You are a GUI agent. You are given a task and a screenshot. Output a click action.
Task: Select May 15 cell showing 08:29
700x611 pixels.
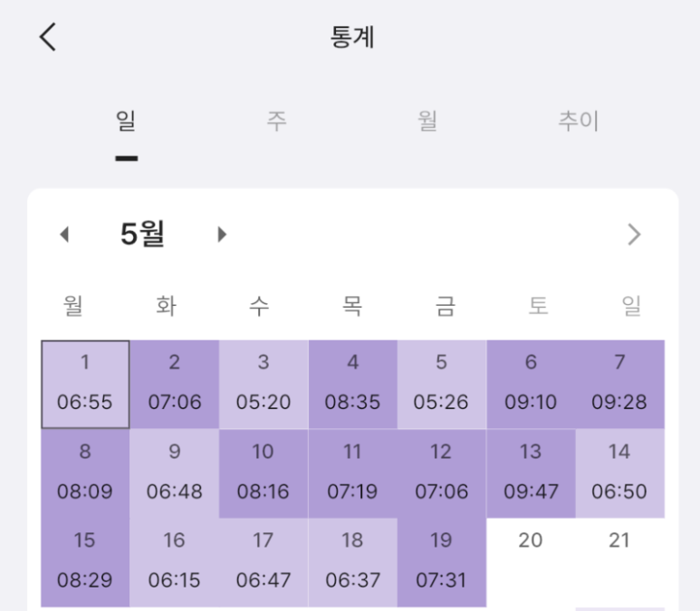[x=85, y=562]
